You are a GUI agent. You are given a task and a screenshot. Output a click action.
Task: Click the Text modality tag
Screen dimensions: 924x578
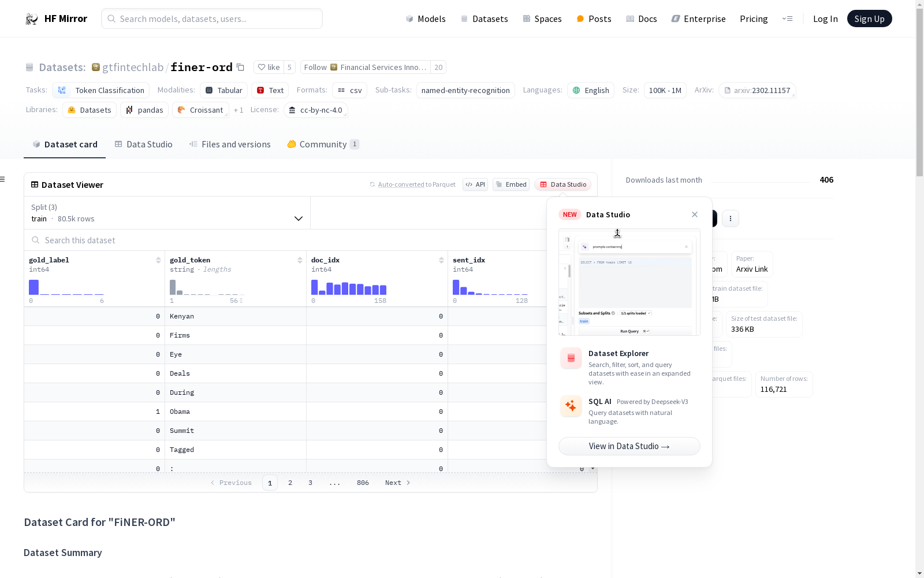tap(270, 90)
